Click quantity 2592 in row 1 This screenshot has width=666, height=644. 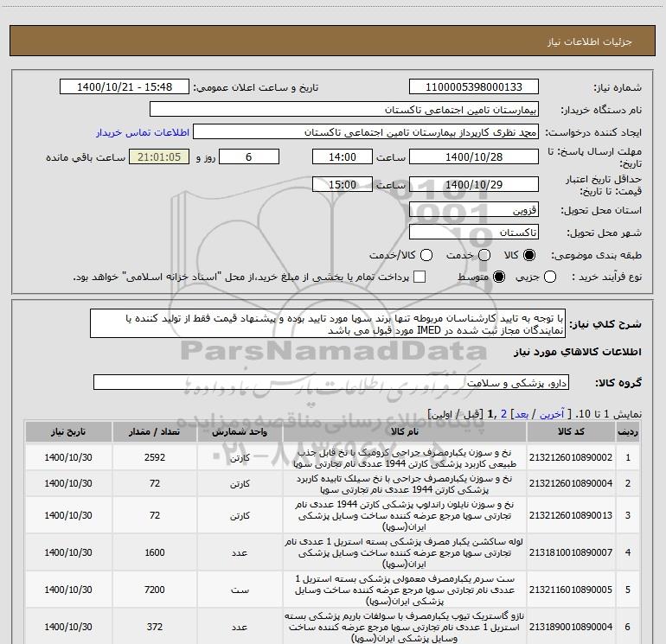click(x=155, y=457)
